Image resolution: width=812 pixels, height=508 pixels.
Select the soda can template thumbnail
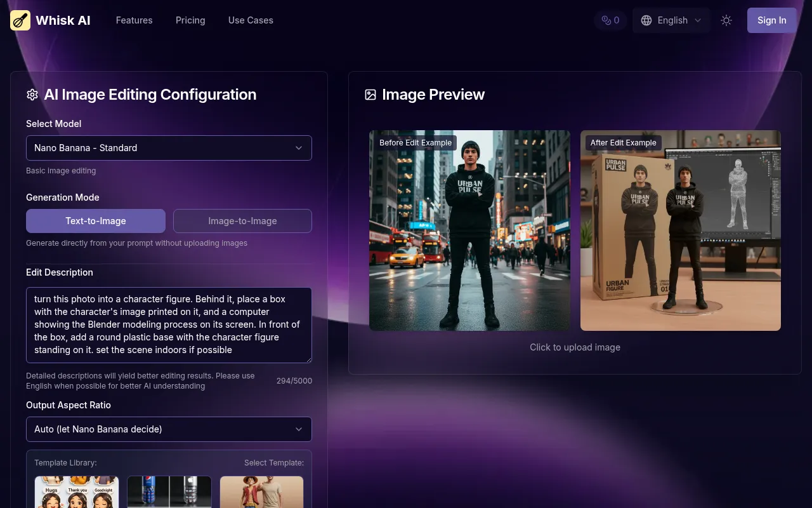(169, 492)
